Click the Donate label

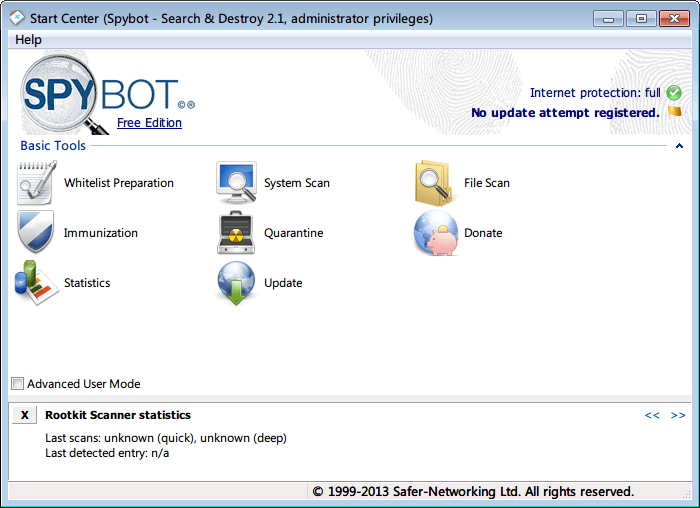pyautogui.click(x=483, y=233)
